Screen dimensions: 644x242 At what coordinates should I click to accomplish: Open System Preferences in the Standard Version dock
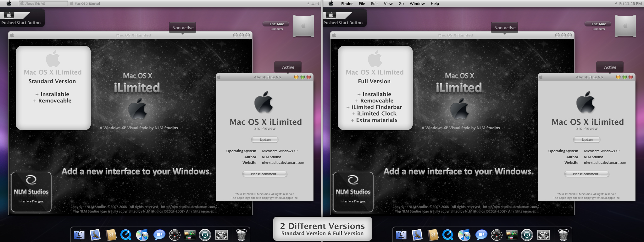click(x=221, y=235)
